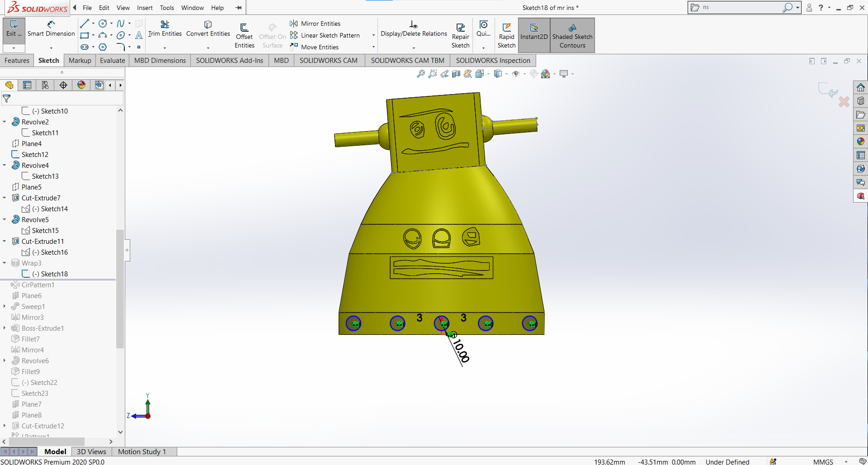Expand the Convert Entities dropdown

208,47
